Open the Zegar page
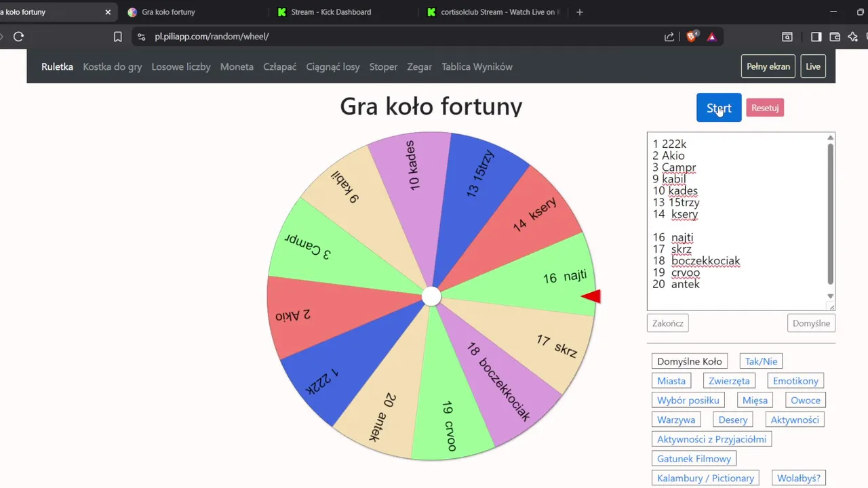Viewport: 868px width, 488px height. (x=420, y=66)
